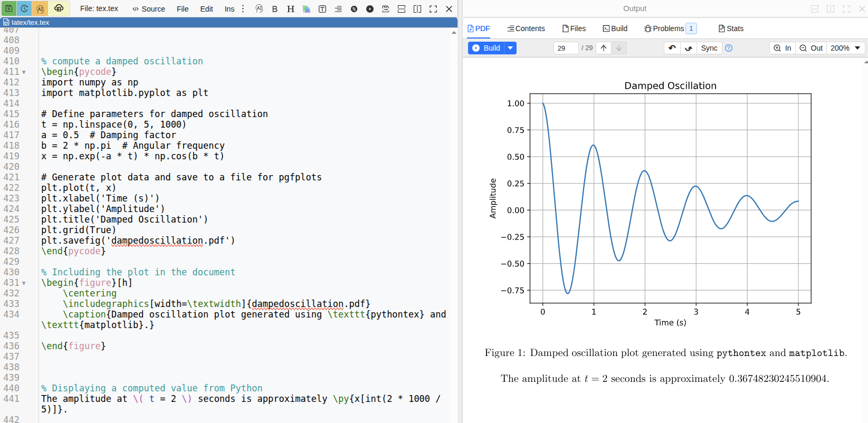Click the help question mark beside Sync
Screen dimensions: 868x423
tap(729, 48)
